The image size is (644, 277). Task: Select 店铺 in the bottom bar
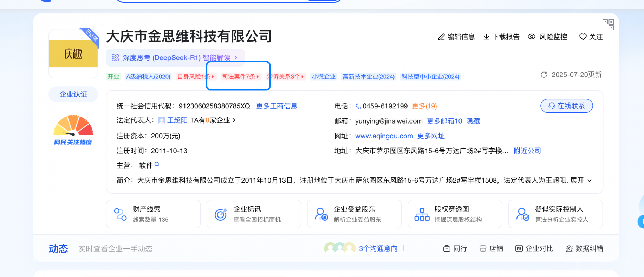[492, 249]
